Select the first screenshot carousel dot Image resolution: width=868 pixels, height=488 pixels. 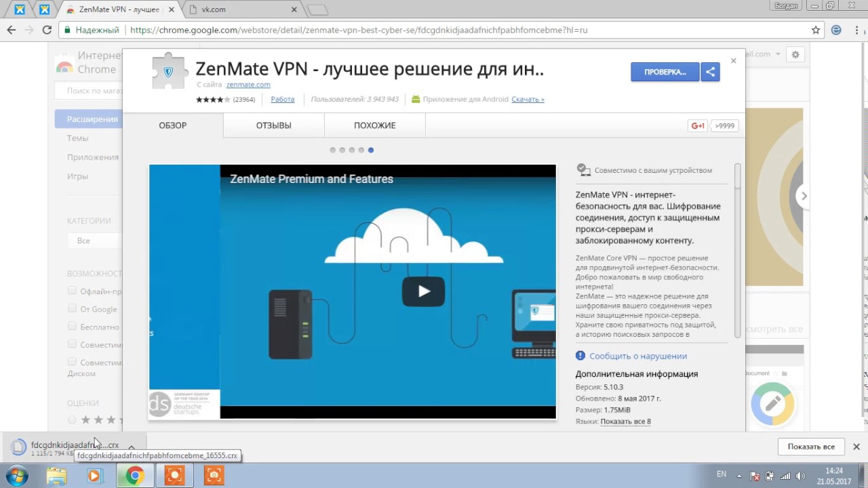click(x=333, y=150)
